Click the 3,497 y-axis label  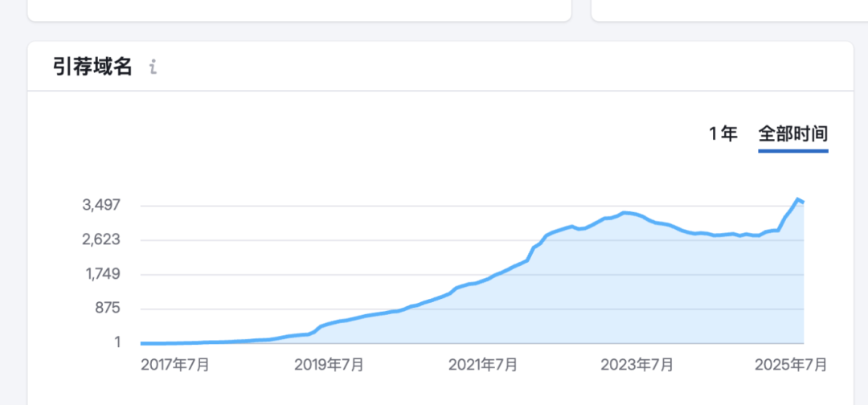102,205
